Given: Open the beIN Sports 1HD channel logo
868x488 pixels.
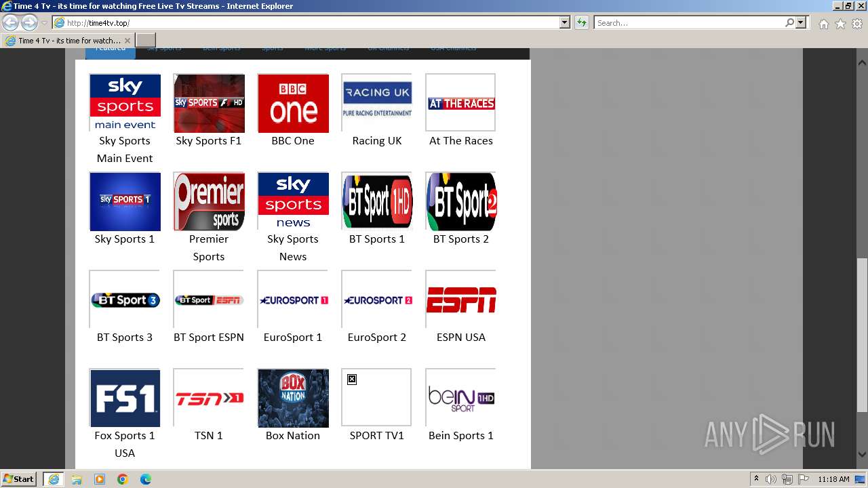Looking at the screenshot, I should tap(461, 398).
